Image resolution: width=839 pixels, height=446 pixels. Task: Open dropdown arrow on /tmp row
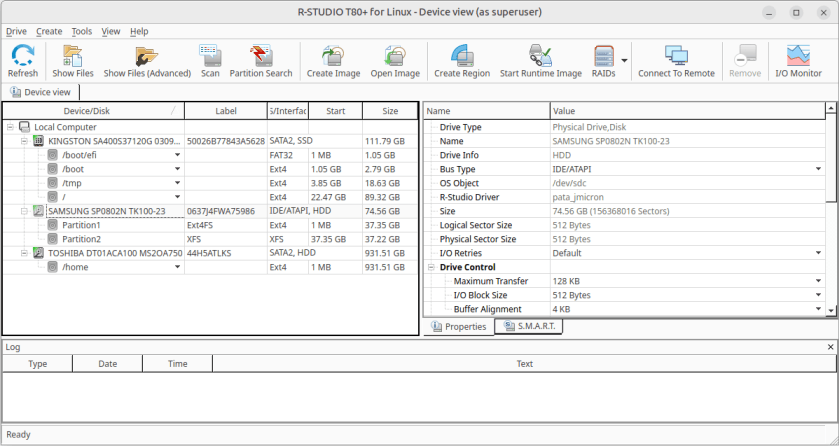(177, 183)
